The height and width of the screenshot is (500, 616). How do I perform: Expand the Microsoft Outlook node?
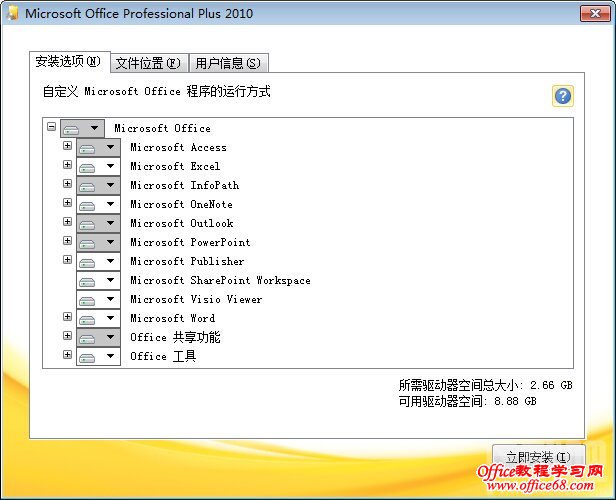coord(68,222)
